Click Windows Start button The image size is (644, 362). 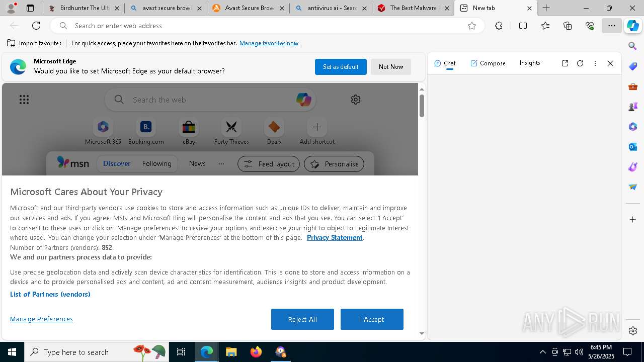pyautogui.click(x=12, y=352)
